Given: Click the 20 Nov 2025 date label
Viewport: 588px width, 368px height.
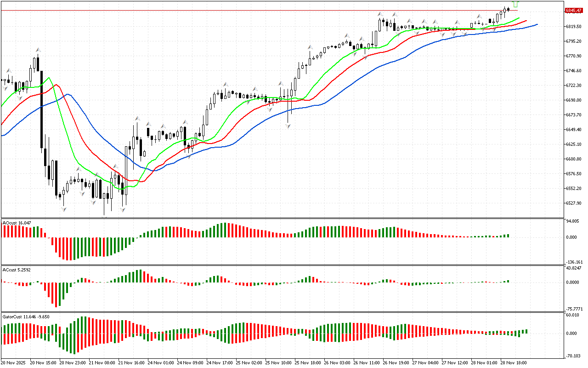Looking at the screenshot, I should [x=13, y=363].
